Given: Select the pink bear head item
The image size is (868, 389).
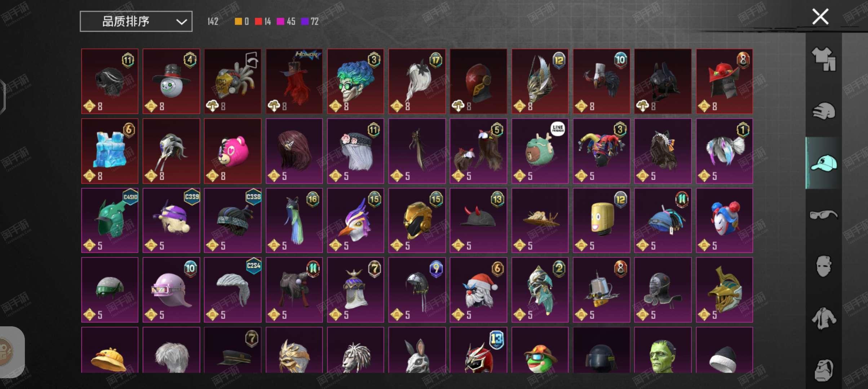Looking at the screenshot, I should click(x=232, y=151).
